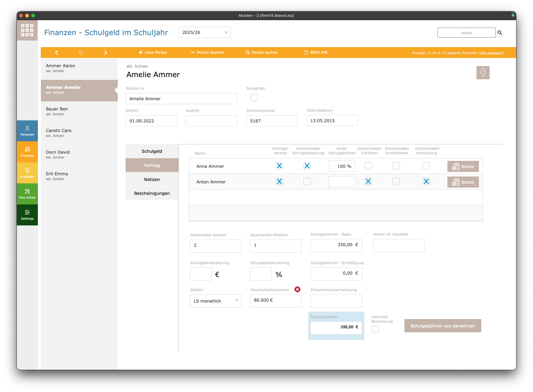The image size is (533, 392).
Task: Click the database stack icon in toolbar
Action: coord(81,53)
